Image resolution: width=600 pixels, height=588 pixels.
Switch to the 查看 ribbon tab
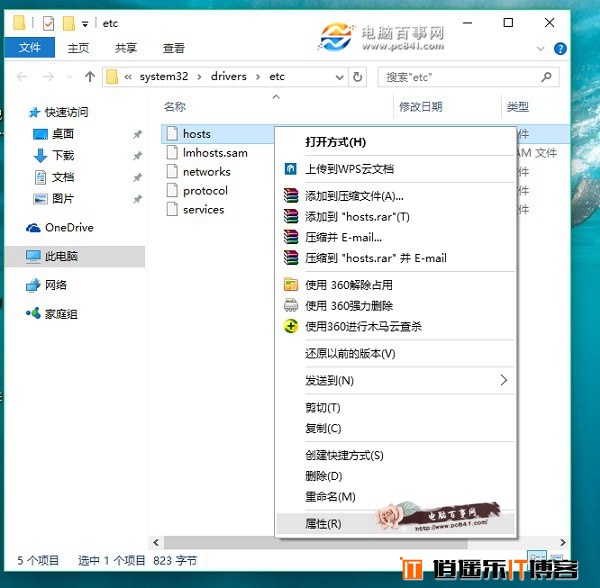tap(174, 48)
